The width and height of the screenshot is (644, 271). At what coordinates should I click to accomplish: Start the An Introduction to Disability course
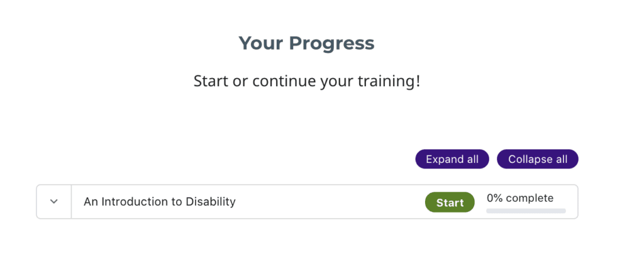[450, 202]
